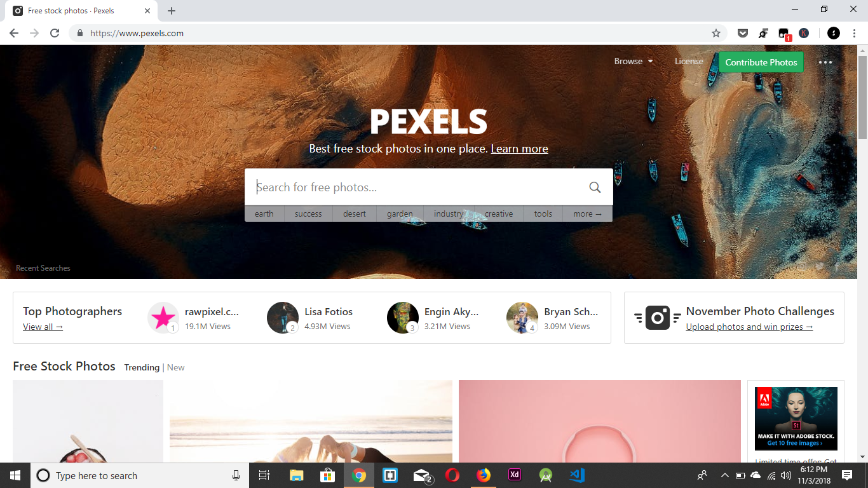Click the page vertical scrollbar thumb
This screenshot has width=868, height=488.
pos(862,97)
